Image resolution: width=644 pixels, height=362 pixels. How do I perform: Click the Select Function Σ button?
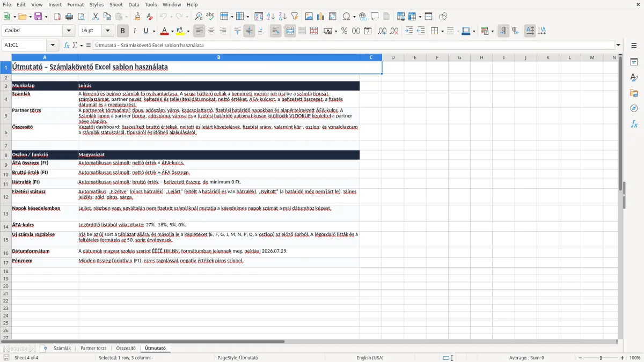[x=76, y=45]
